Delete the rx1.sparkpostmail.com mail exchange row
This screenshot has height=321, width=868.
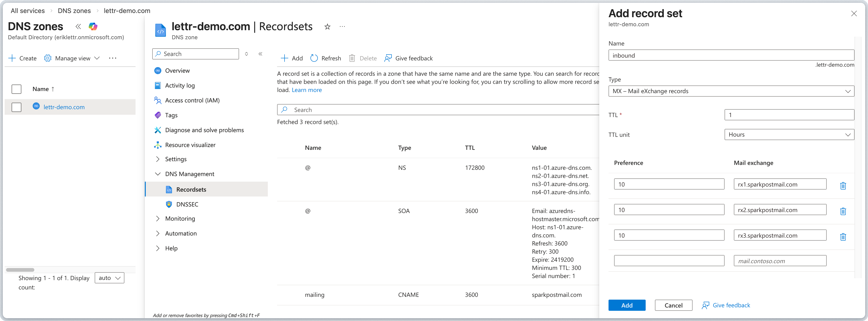click(x=843, y=185)
